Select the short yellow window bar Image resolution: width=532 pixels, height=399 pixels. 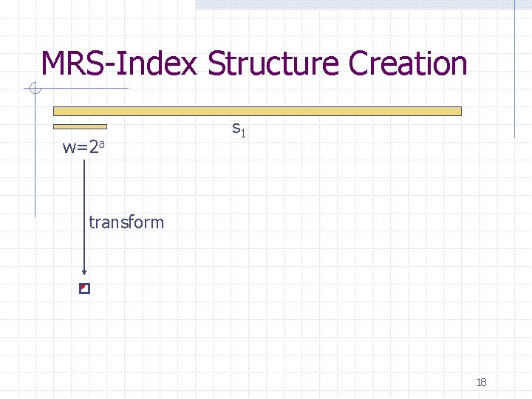tap(80, 127)
